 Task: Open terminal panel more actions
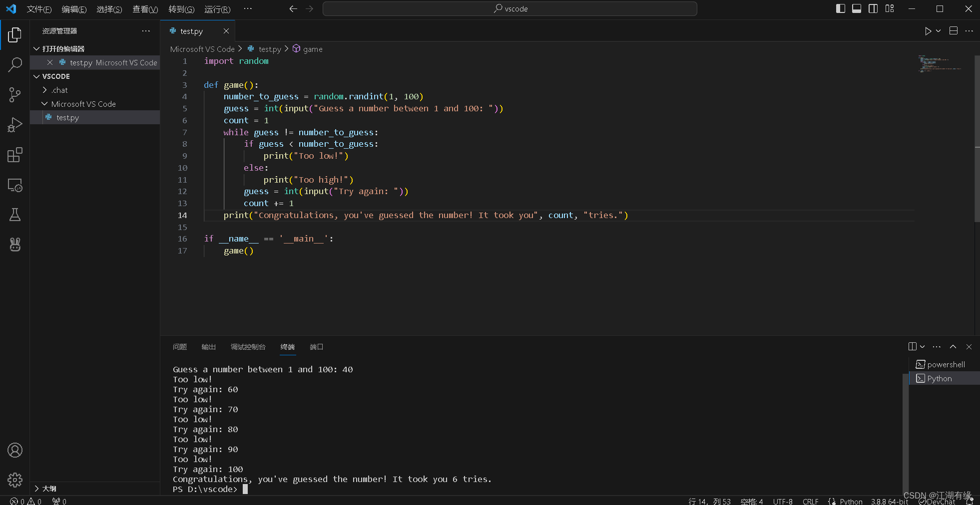(937, 347)
